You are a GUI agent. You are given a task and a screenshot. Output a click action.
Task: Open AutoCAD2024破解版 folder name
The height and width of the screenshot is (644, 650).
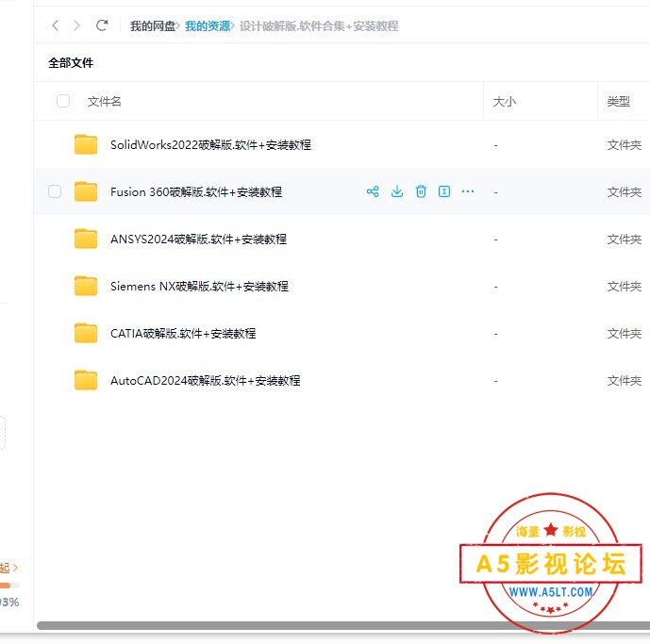pyautogui.click(x=206, y=380)
